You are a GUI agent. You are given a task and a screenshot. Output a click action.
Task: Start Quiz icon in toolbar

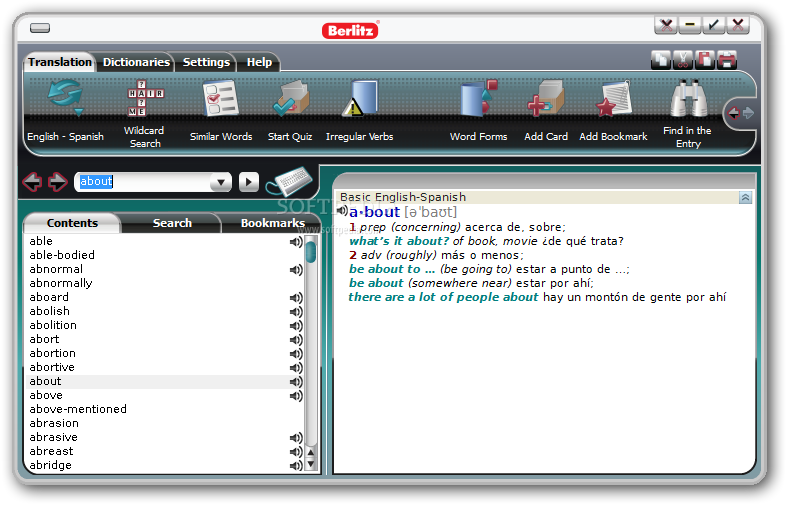coord(291,98)
